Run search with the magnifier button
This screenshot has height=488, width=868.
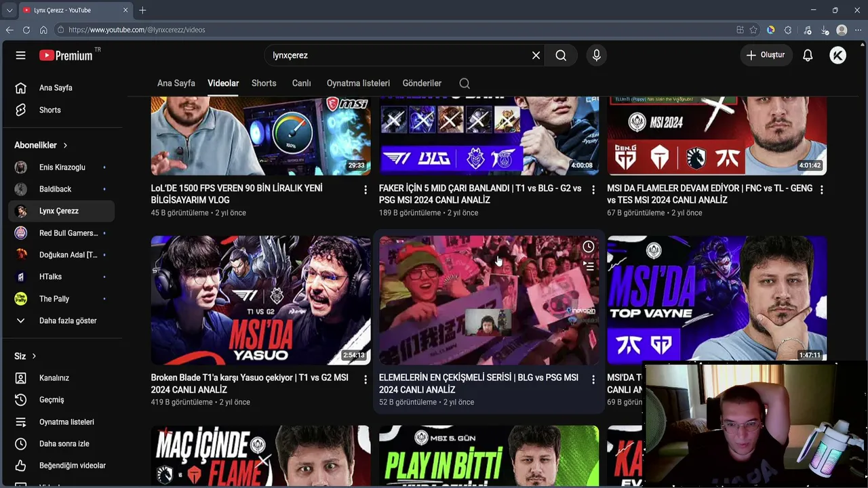click(561, 56)
